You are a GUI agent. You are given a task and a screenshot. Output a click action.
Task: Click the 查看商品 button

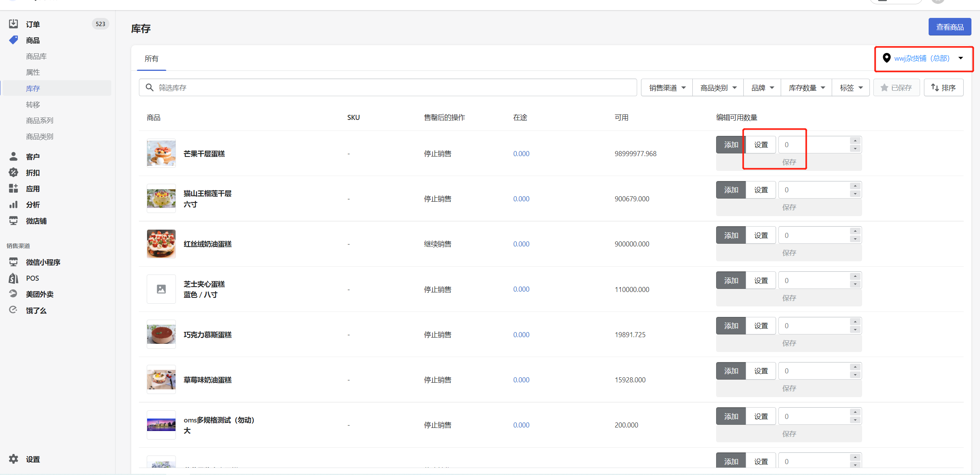(949, 27)
